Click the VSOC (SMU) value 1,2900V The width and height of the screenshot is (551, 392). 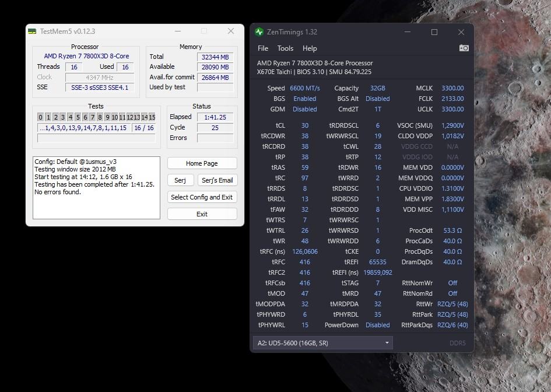(452, 125)
